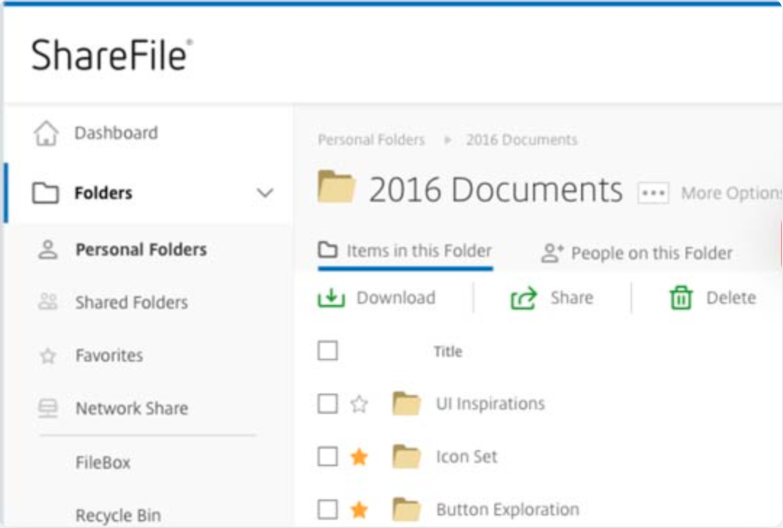The image size is (783, 528).
Task: Click the Network Share icon in sidebar
Action: [47, 409]
